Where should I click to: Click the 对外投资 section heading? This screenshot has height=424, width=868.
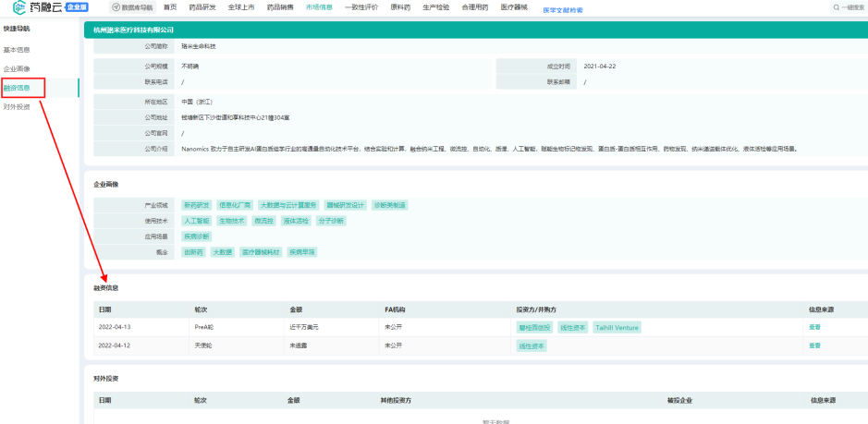coord(105,379)
